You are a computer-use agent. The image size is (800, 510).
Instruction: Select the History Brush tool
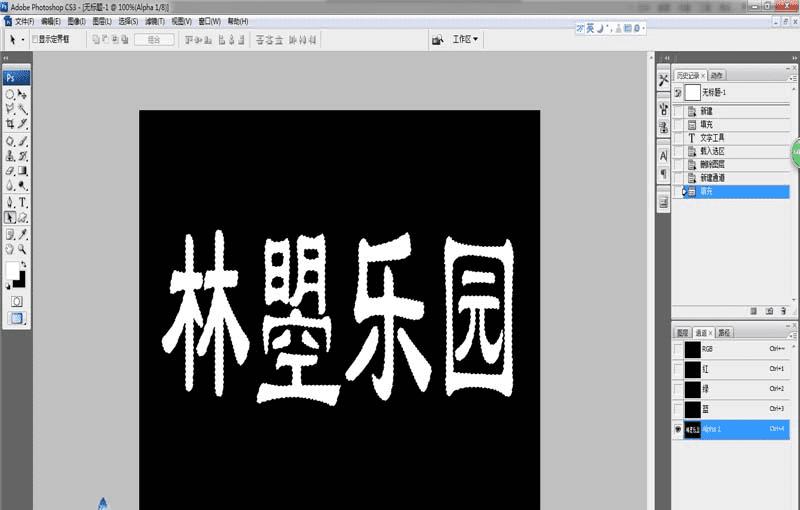pos(22,156)
